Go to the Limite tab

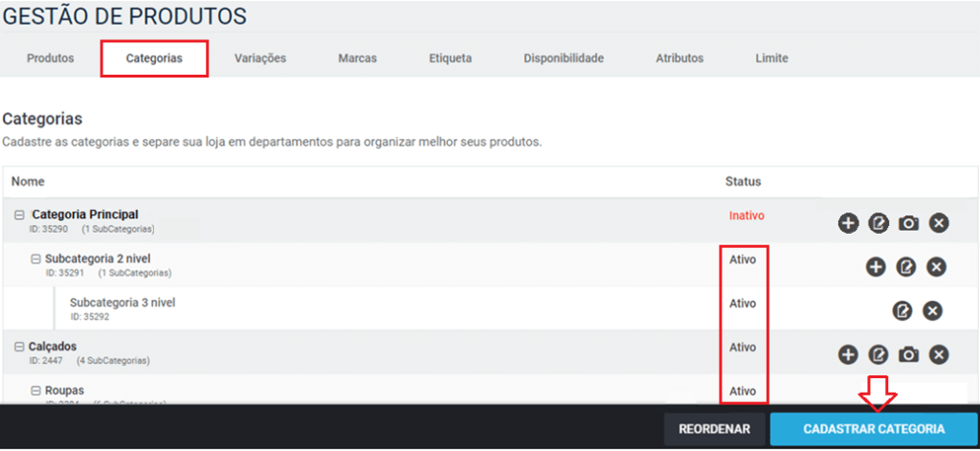pos(772,58)
